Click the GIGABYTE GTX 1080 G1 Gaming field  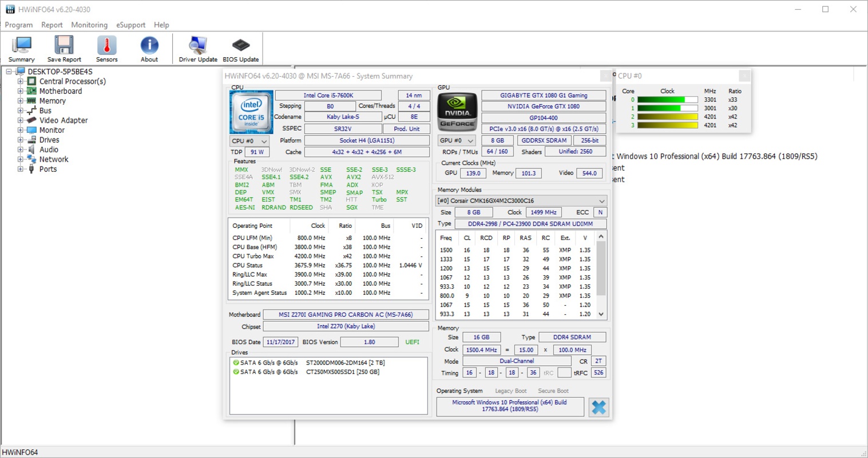(x=544, y=96)
